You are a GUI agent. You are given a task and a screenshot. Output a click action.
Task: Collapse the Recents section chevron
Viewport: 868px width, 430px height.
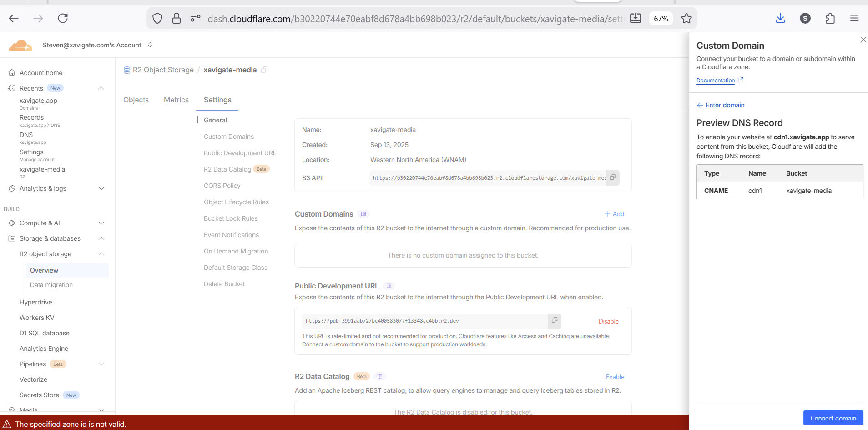(x=101, y=88)
